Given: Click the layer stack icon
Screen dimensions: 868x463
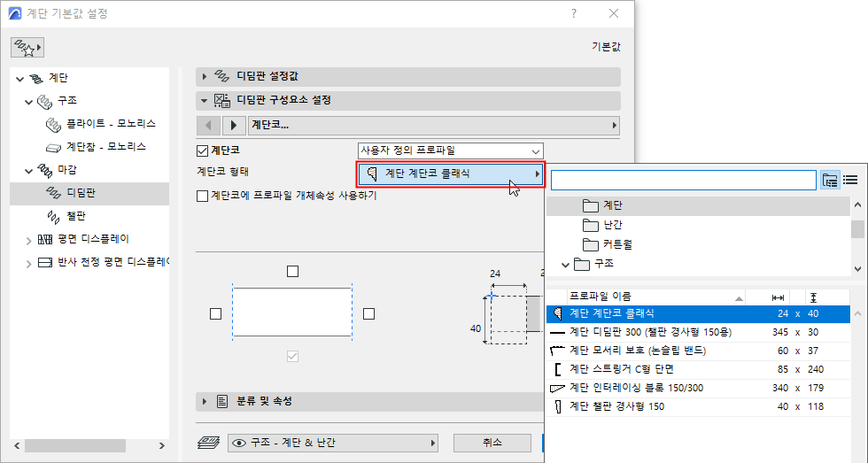Looking at the screenshot, I should click(209, 444).
